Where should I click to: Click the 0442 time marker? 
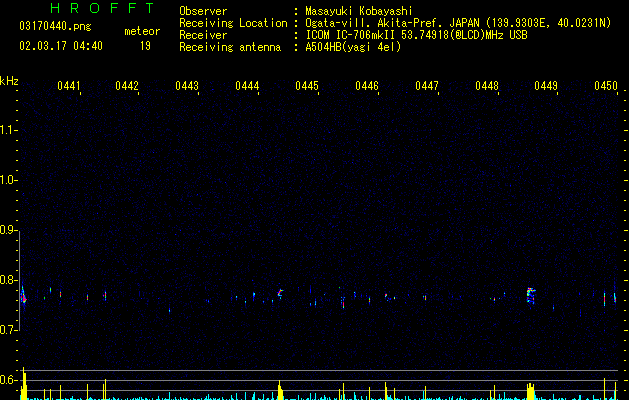[127, 86]
